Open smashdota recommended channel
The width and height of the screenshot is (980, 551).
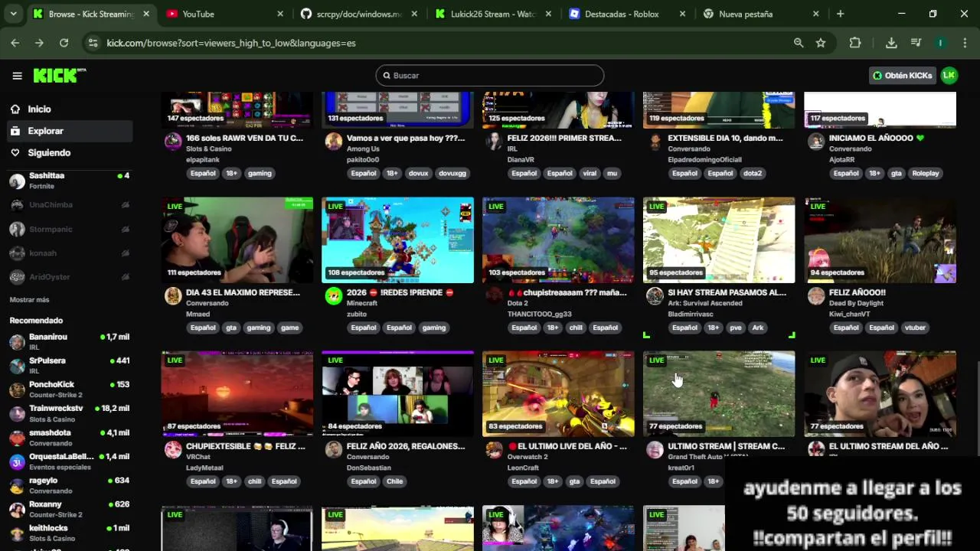(69, 438)
